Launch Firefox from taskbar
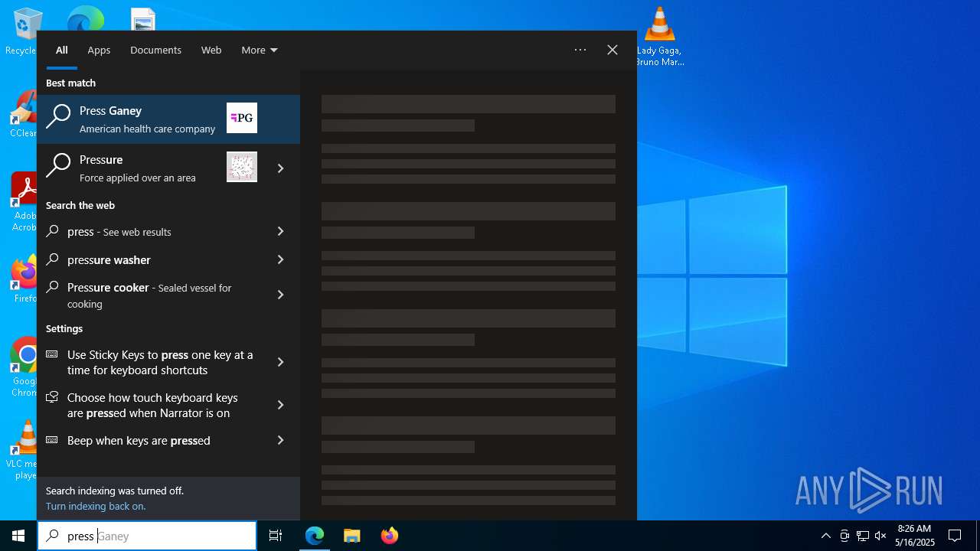Viewport: 980px width, 551px height. tap(390, 536)
